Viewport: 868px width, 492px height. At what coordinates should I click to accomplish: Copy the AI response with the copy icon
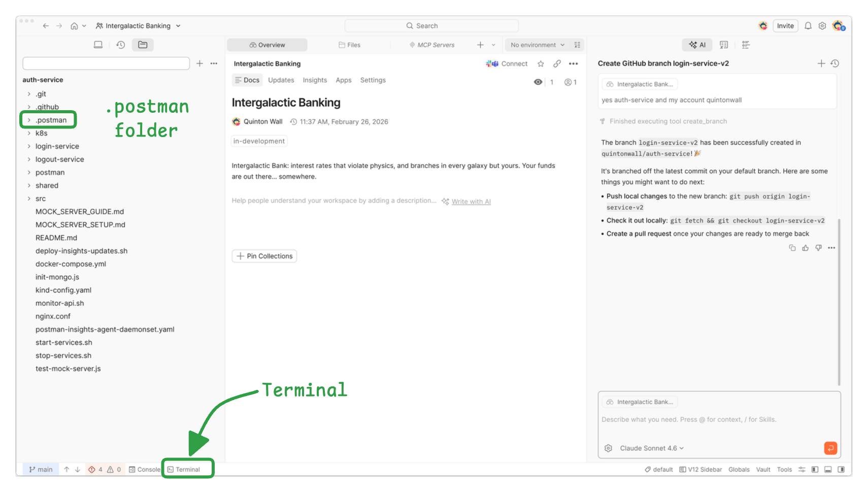792,248
